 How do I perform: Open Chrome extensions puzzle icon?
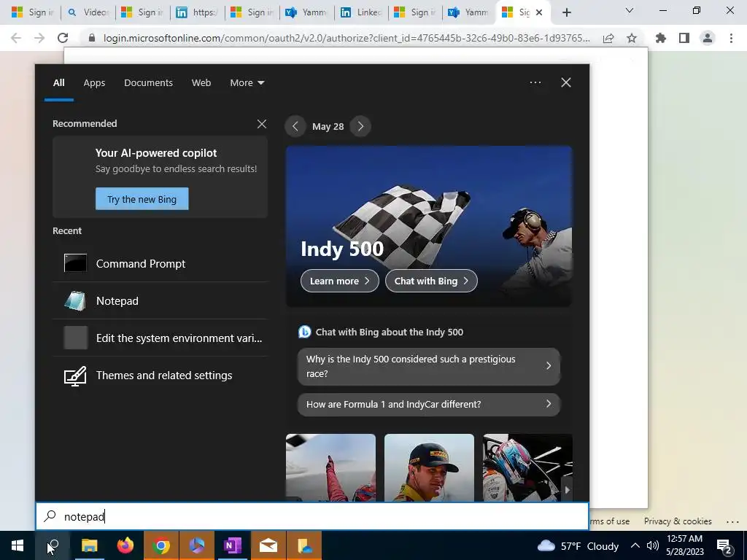coord(661,38)
